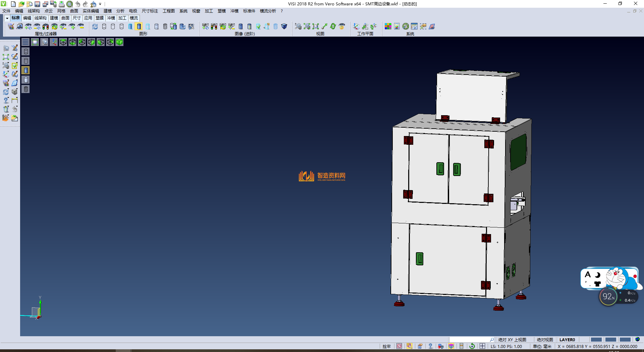This screenshot has width=644, height=352.
Task: Click the work plane axes icon
Action: [x=356, y=27]
